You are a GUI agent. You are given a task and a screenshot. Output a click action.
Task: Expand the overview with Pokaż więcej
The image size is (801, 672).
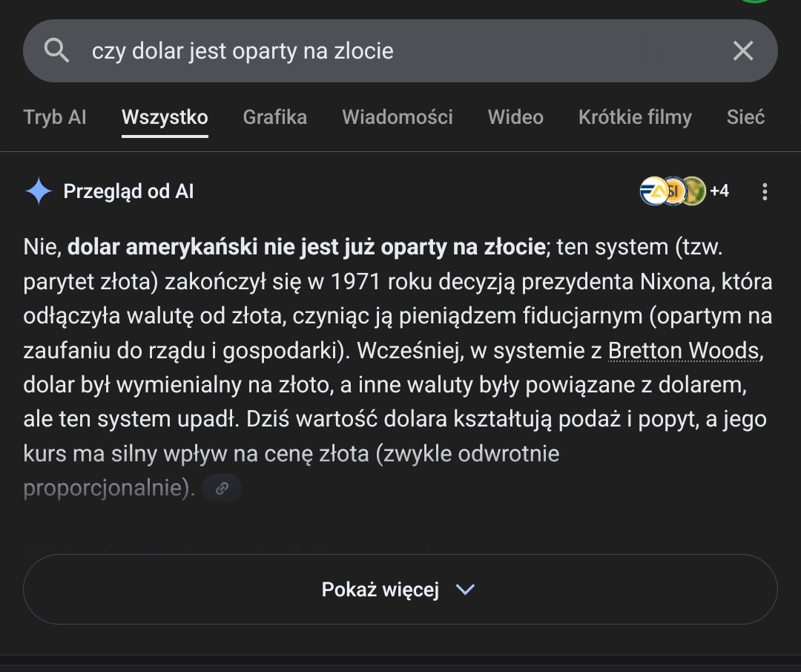click(x=400, y=590)
